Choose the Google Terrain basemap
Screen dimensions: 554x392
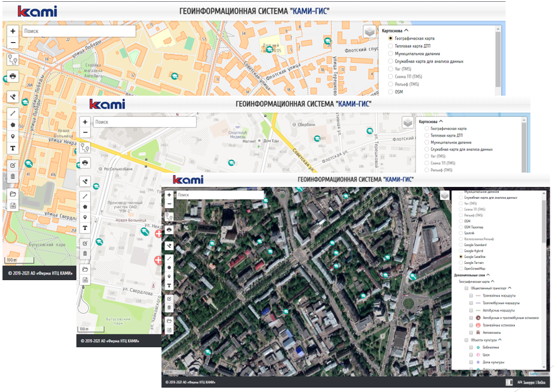click(460, 263)
